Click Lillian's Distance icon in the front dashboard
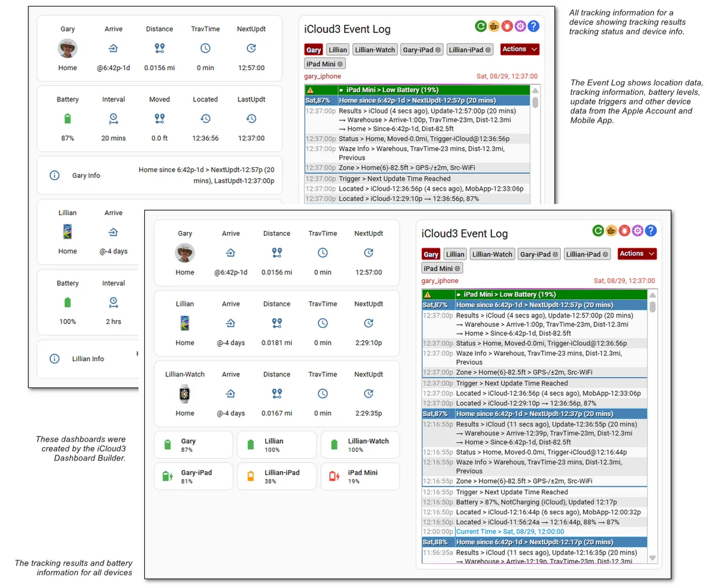707x588 pixels. tap(277, 323)
